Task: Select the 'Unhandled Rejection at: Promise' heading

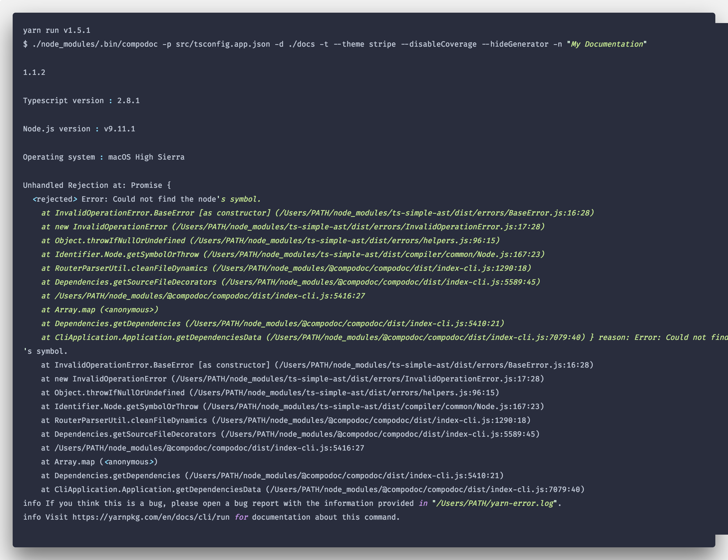Action: click(97, 185)
